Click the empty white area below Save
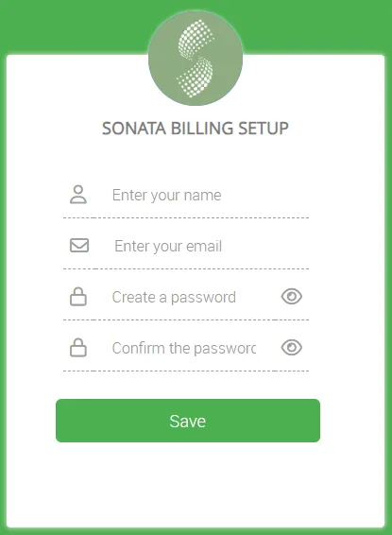 click(196, 485)
